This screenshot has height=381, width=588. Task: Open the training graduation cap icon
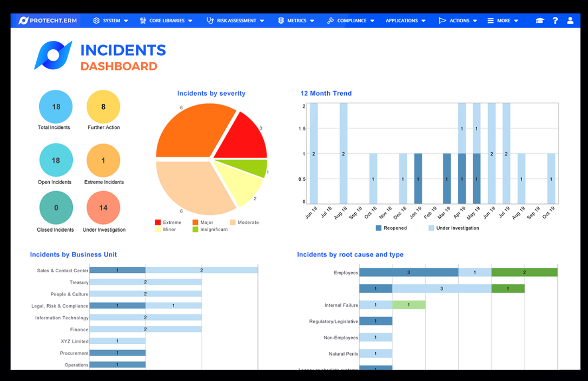(539, 21)
